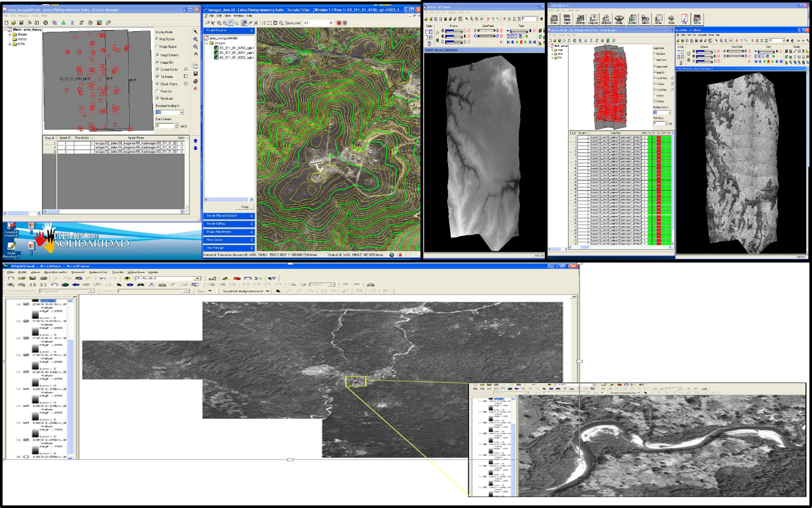This screenshot has width=812, height=508.
Task: Collapse Images node in Terrain Editor explorer
Action: click(x=207, y=43)
